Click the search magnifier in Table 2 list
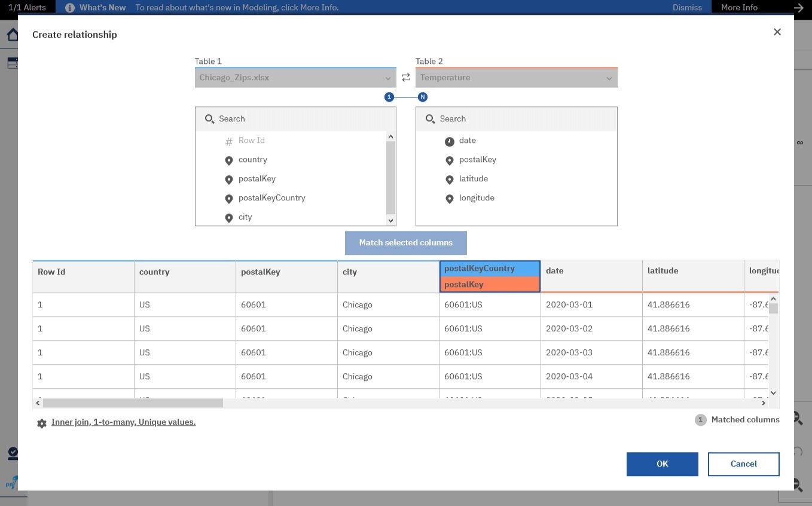The image size is (812, 506). [x=430, y=119]
